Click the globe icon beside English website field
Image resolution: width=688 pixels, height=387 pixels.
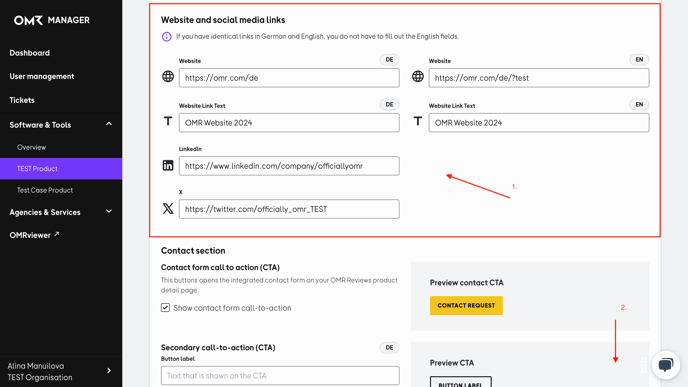pyautogui.click(x=418, y=76)
